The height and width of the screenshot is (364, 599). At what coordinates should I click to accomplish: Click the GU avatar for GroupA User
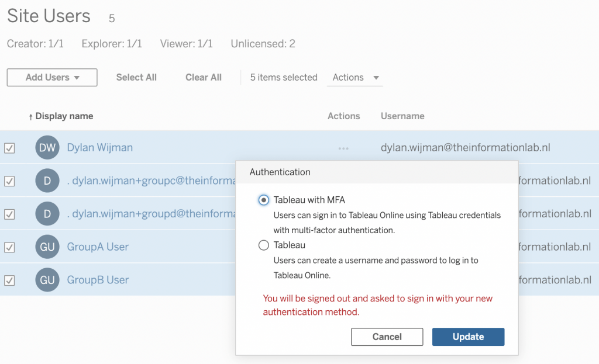tap(47, 247)
